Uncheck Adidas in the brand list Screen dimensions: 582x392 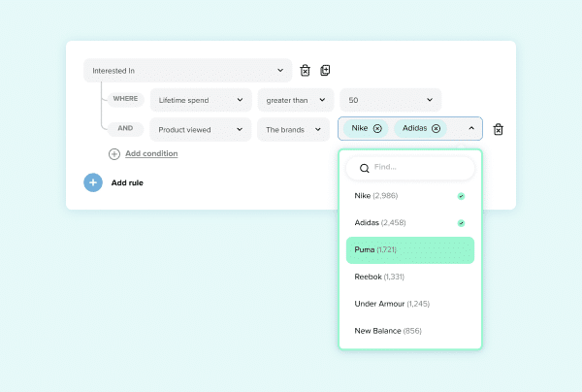[461, 223]
